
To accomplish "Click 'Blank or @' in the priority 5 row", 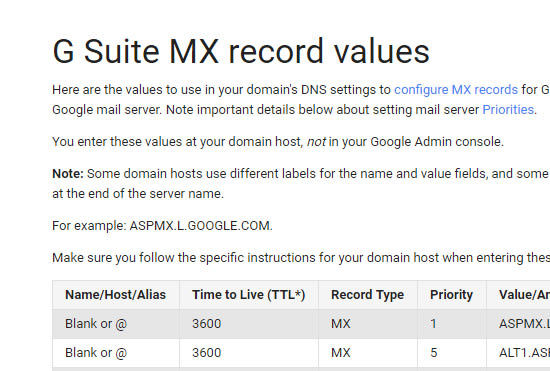I will [96, 353].
